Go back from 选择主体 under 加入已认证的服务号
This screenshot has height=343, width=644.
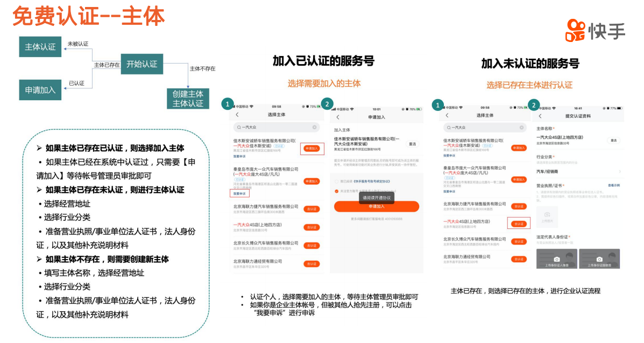coord(237,115)
